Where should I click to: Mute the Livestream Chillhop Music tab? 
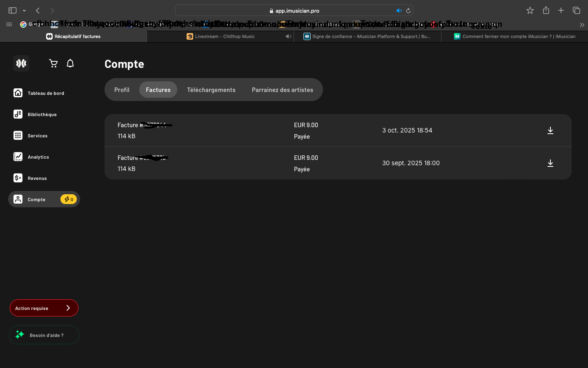pyautogui.click(x=288, y=36)
